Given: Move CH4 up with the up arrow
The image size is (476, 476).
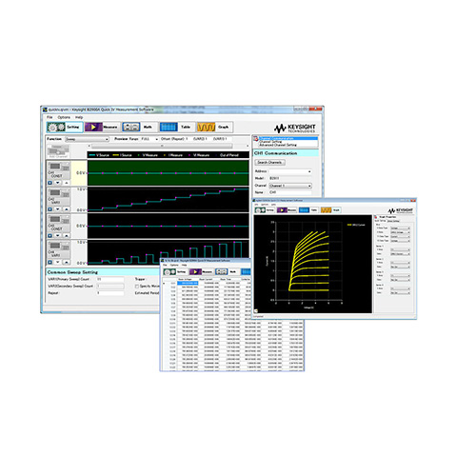Looking at the screenshot, I should 66,262.
